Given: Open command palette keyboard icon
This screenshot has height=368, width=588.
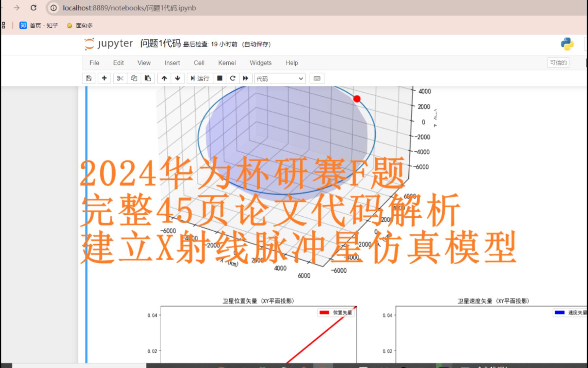Looking at the screenshot, I should 317,78.
